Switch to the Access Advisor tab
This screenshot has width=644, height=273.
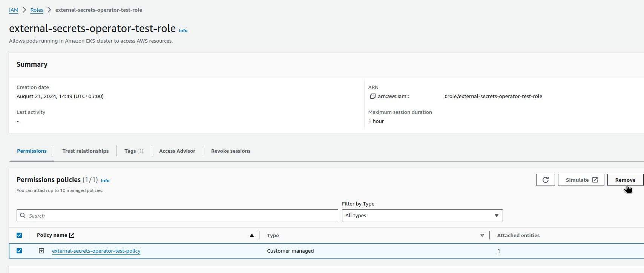[x=177, y=151]
